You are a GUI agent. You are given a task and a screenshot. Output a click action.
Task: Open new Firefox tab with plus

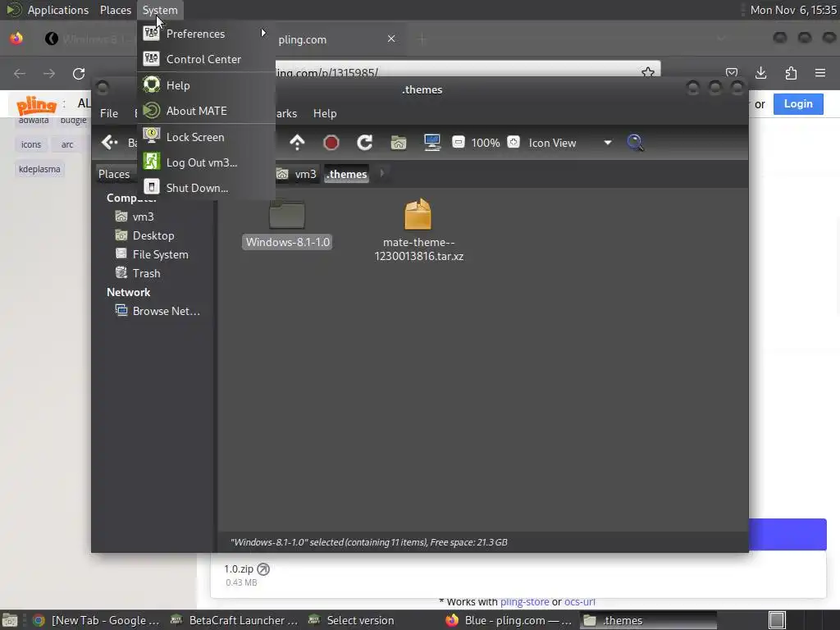point(422,39)
